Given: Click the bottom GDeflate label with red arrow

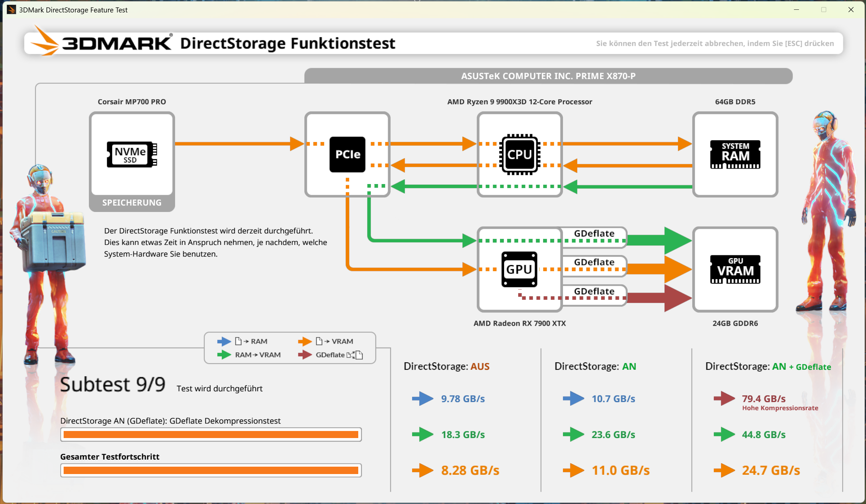Looking at the screenshot, I should point(594,291).
